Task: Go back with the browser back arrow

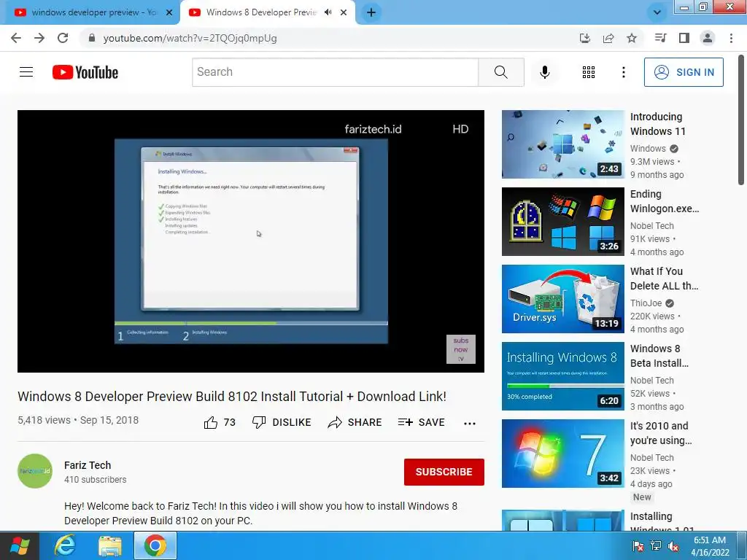Action: point(16,38)
